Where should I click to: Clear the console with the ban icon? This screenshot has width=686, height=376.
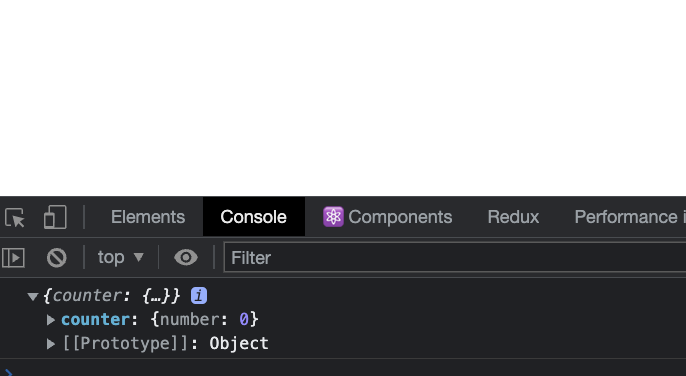point(56,257)
